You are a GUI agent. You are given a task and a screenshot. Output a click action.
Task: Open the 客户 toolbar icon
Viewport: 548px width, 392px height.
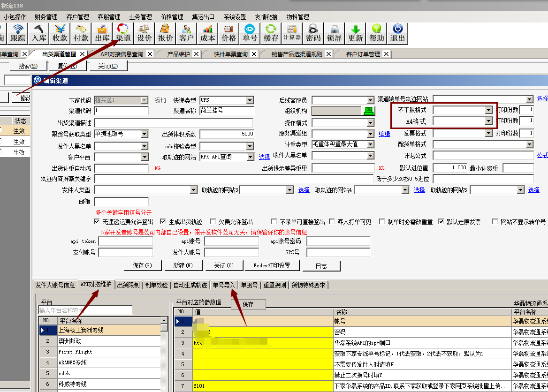(x=186, y=34)
